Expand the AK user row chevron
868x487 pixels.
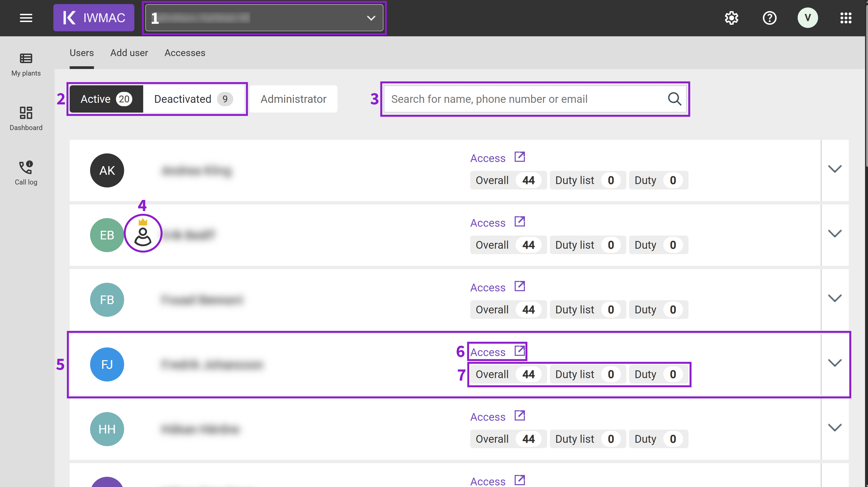pos(835,169)
